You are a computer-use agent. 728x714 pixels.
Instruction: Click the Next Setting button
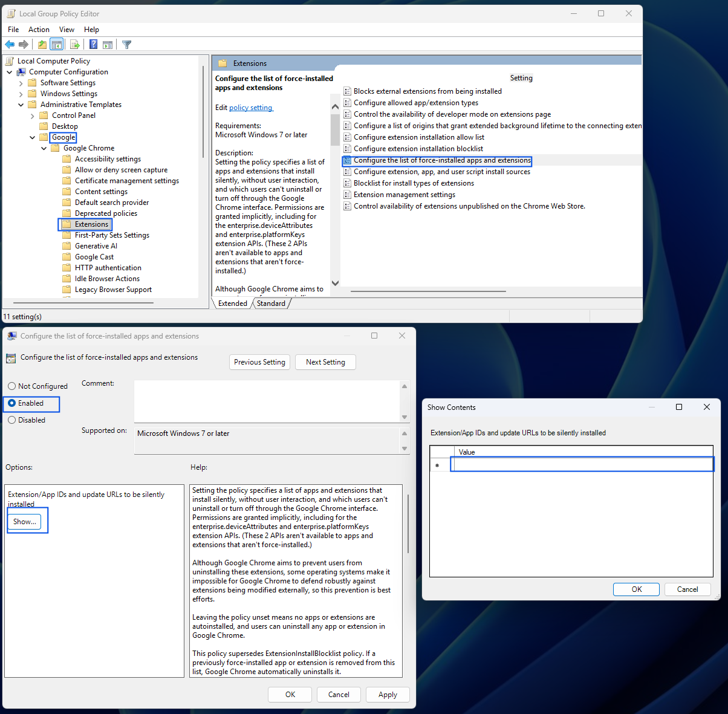click(x=325, y=362)
